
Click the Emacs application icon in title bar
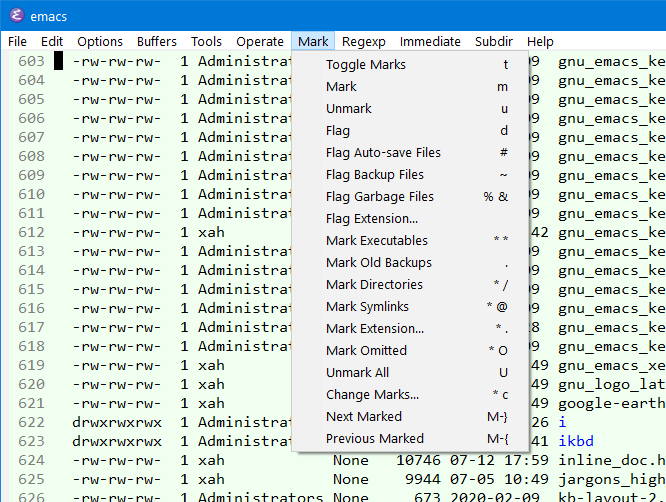click(x=16, y=15)
